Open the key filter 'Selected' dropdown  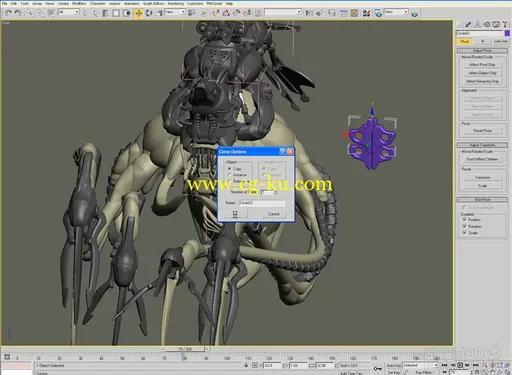[420, 365]
